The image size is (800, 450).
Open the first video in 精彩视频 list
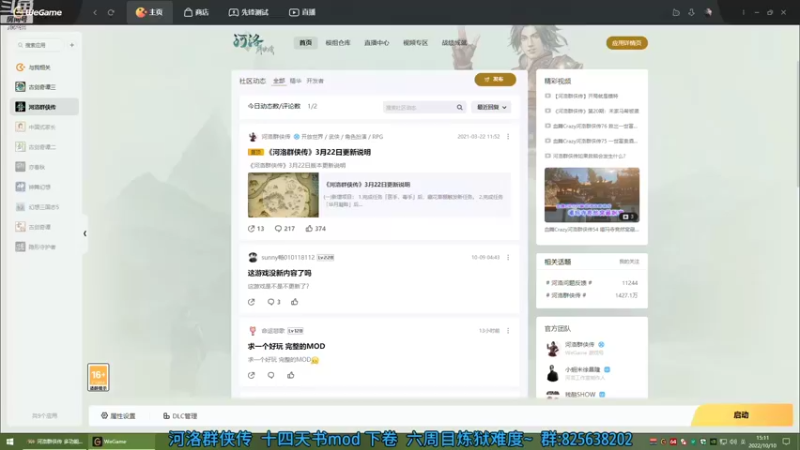coord(586,96)
